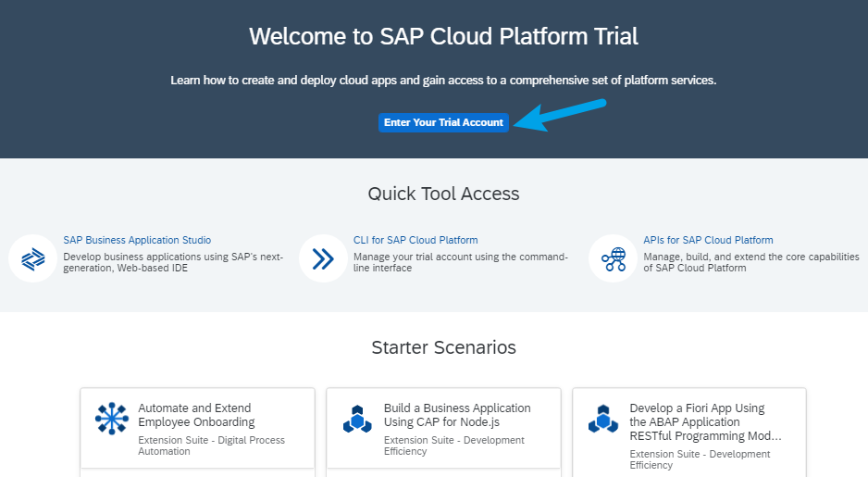Click 'Extension Suite - Digital Process Automation' text
Screen dimensions: 868x477
(x=212, y=446)
